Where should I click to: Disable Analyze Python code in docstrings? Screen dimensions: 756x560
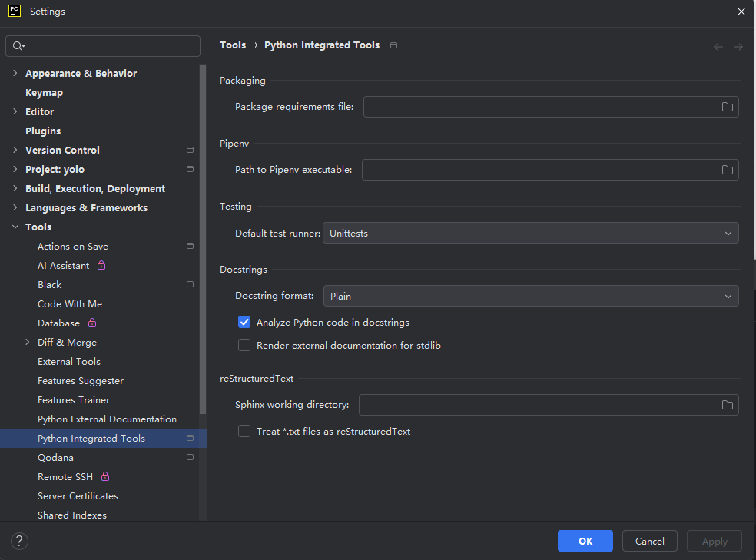click(244, 322)
